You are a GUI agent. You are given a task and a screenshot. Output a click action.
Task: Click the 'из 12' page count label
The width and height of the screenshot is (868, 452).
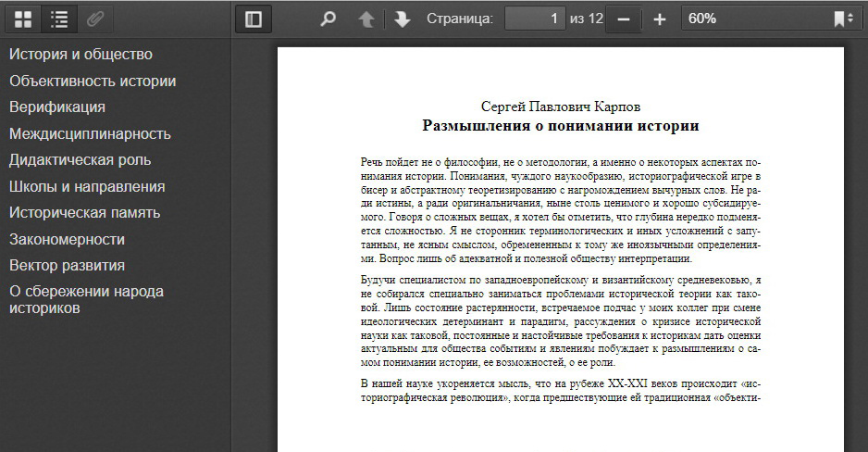tap(587, 19)
